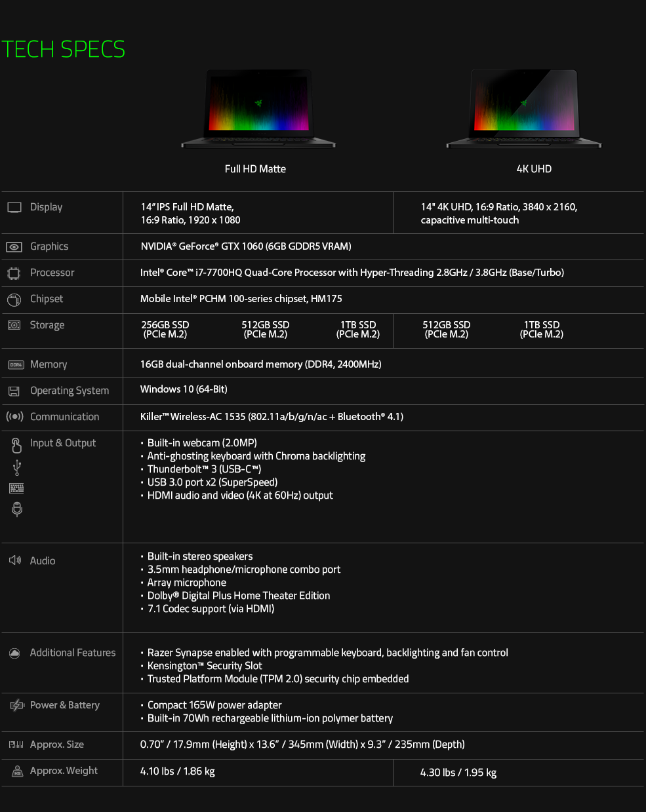Click the 'Communication' row label

coord(64,417)
